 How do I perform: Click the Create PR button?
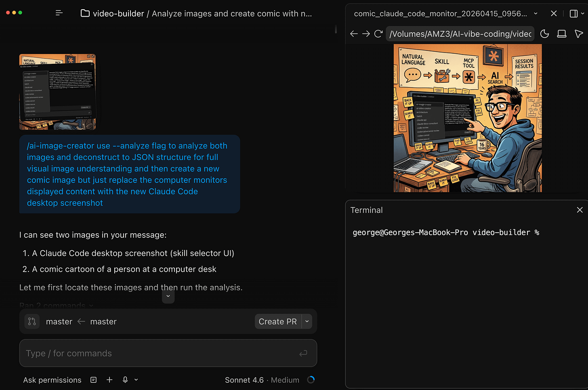point(278,321)
